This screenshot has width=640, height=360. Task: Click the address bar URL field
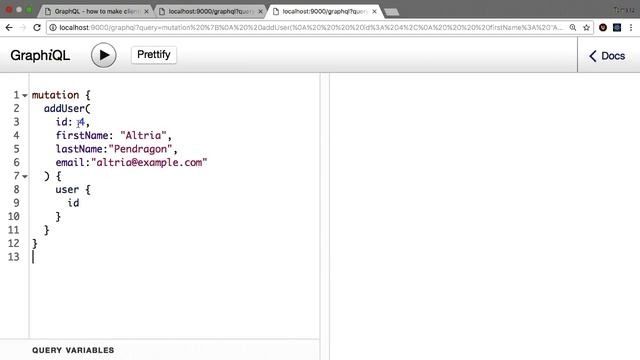click(311, 27)
